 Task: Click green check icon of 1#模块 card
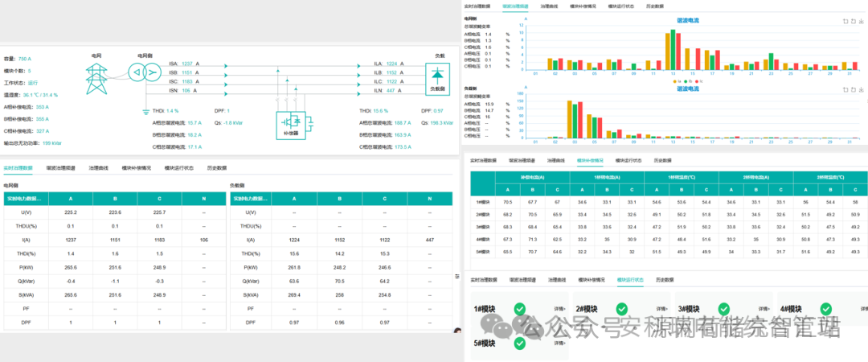pyautogui.click(x=519, y=309)
